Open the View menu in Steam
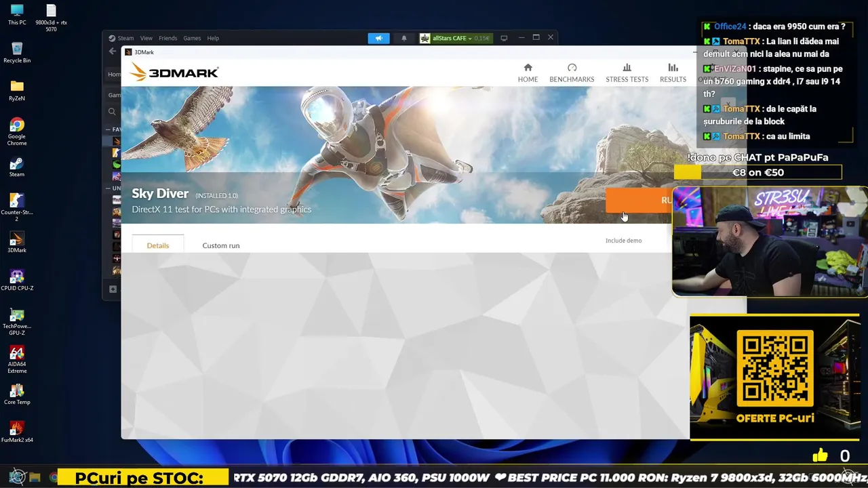 146,38
